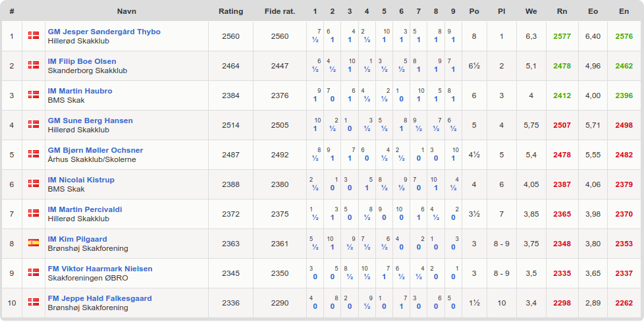Click Bjørn Møller Ochsner's round 9 result
This screenshot has height=322, width=644.
453,158
